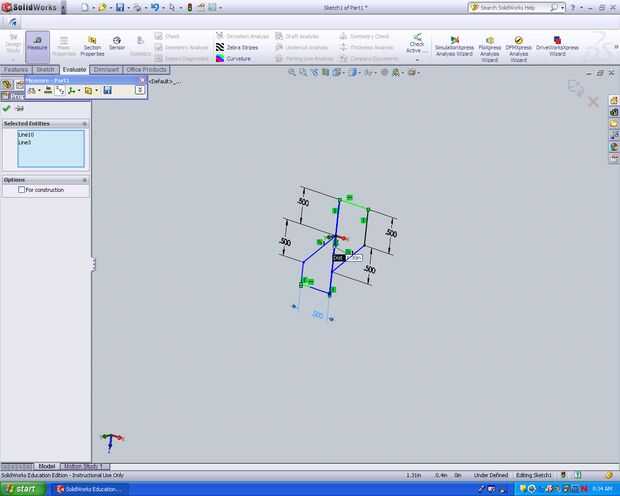The width and height of the screenshot is (620, 496).
Task: Click SolidWorks Education taskbar button
Action: [89, 489]
